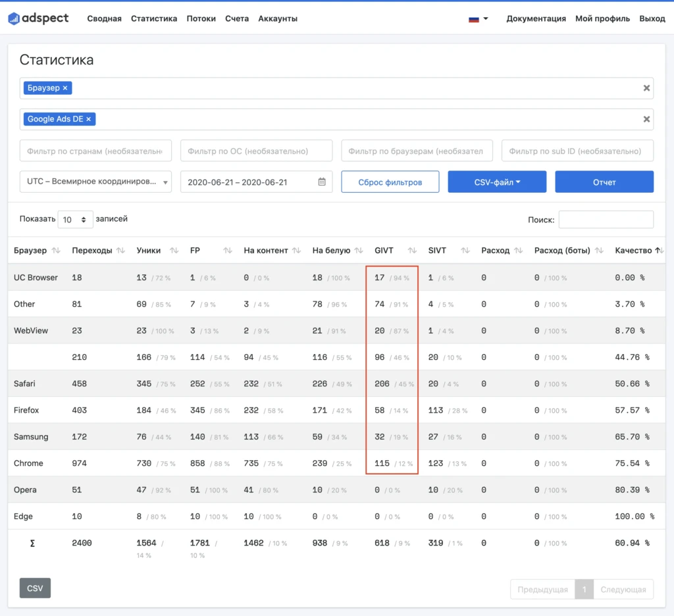Select page 1 in pagination
The width and height of the screenshot is (674, 616).
[x=584, y=590]
